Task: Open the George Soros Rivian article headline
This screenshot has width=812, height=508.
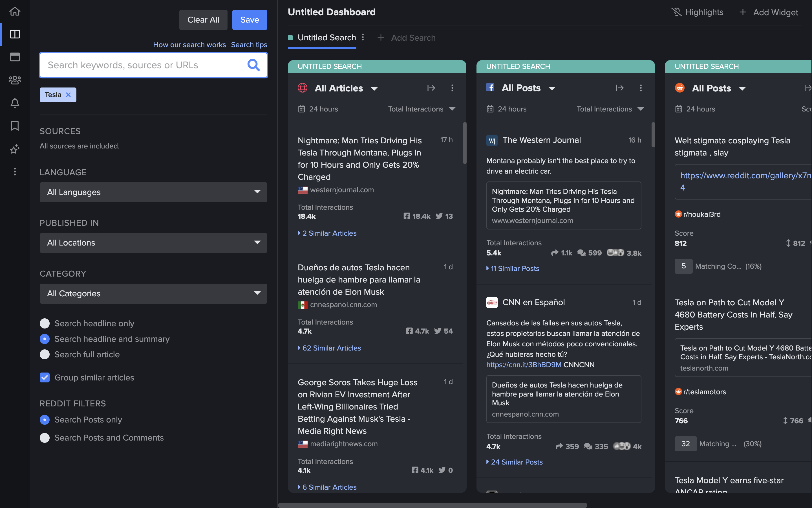Action: click(x=358, y=406)
